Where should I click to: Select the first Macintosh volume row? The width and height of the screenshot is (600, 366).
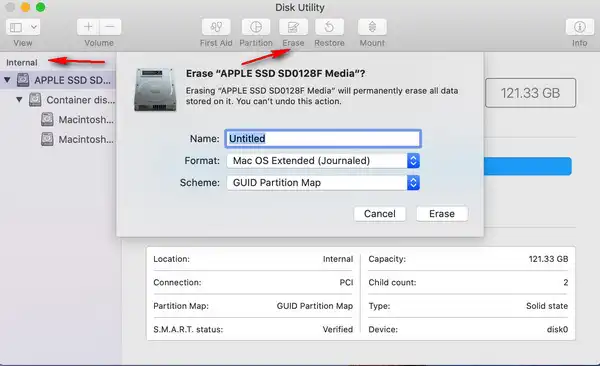click(58, 119)
